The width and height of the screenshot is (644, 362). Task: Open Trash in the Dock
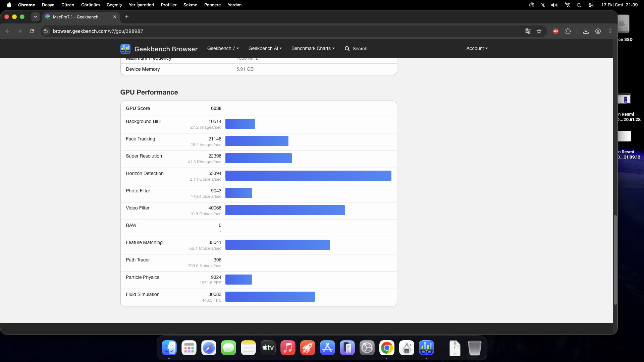coord(475,348)
